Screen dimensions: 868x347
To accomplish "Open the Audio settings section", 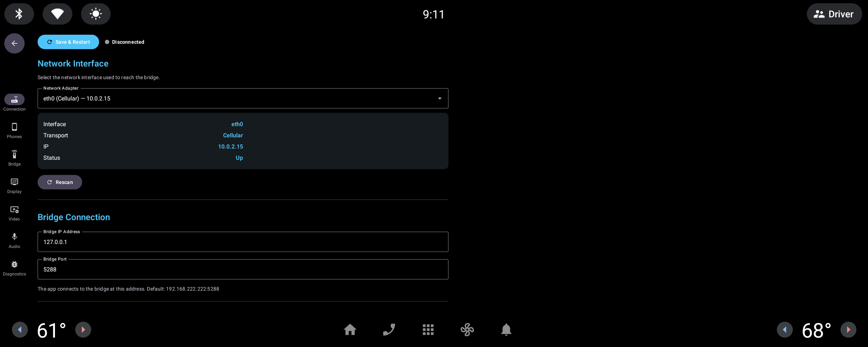I will click(x=14, y=241).
